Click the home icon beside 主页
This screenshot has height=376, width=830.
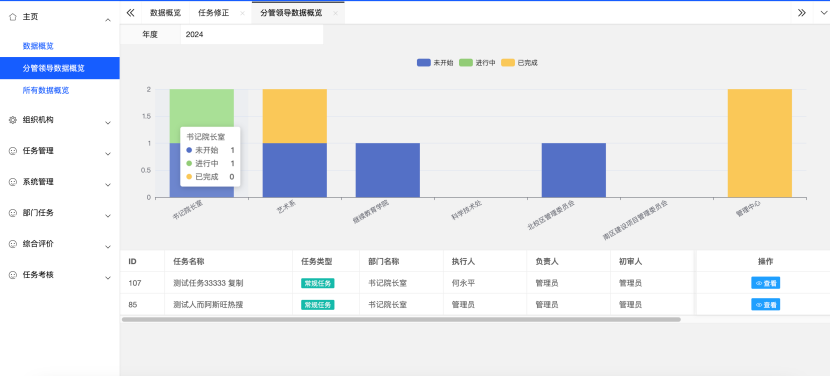coord(13,17)
